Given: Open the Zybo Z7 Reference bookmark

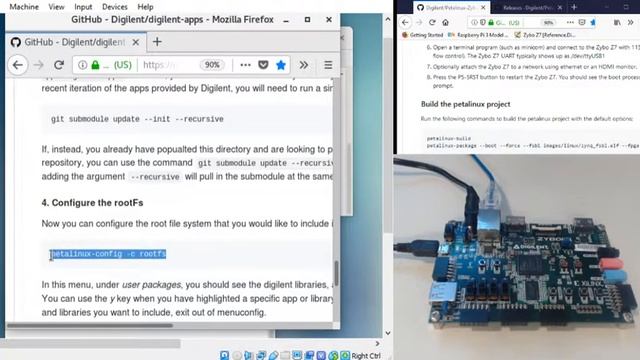Looking at the screenshot, I should pyautogui.click(x=545, y=35).
